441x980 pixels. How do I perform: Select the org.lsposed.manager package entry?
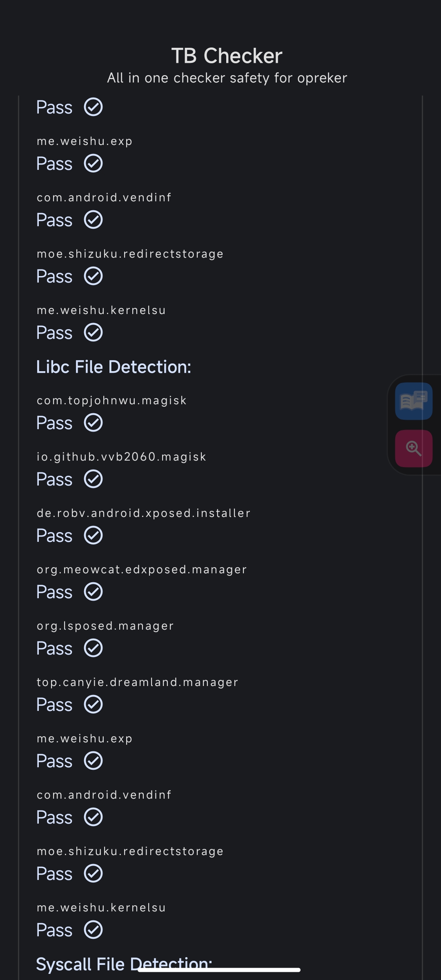(x=105, y=626)
